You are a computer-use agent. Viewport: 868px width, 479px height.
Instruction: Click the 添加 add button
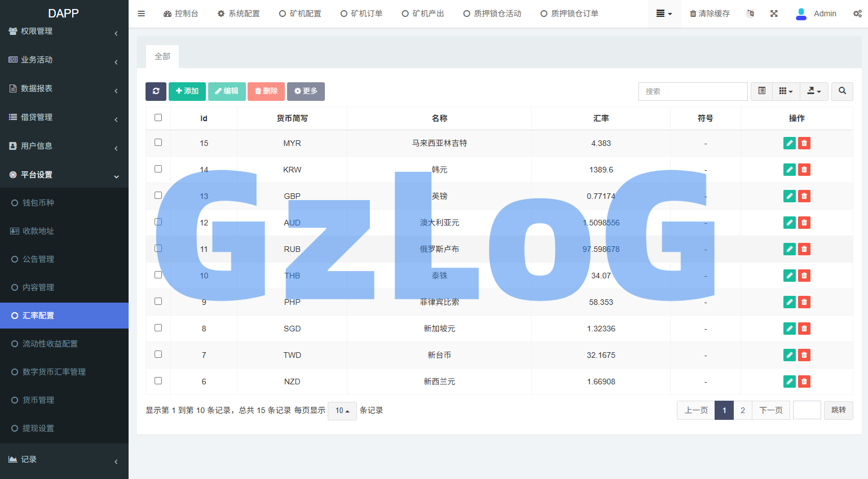187,91
